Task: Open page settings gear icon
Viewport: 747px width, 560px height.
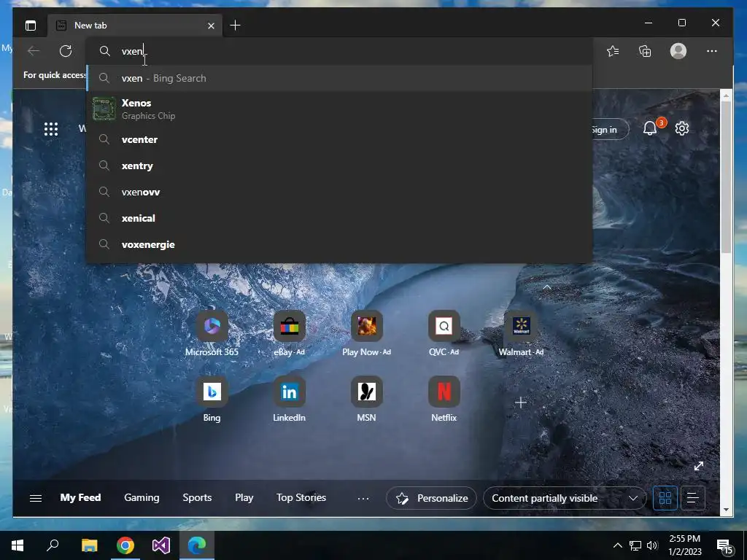Action: pyautogui.click(x=682, y=128)
